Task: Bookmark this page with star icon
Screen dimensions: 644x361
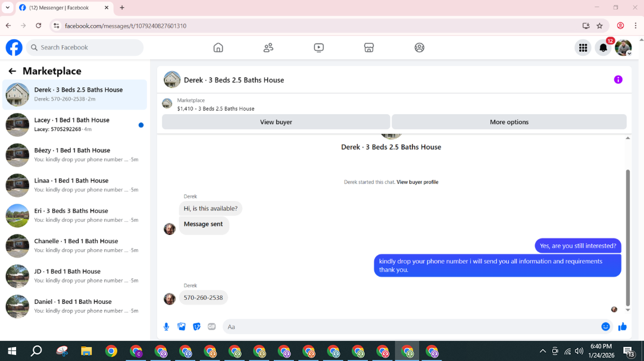Action: tap(599, 26)
